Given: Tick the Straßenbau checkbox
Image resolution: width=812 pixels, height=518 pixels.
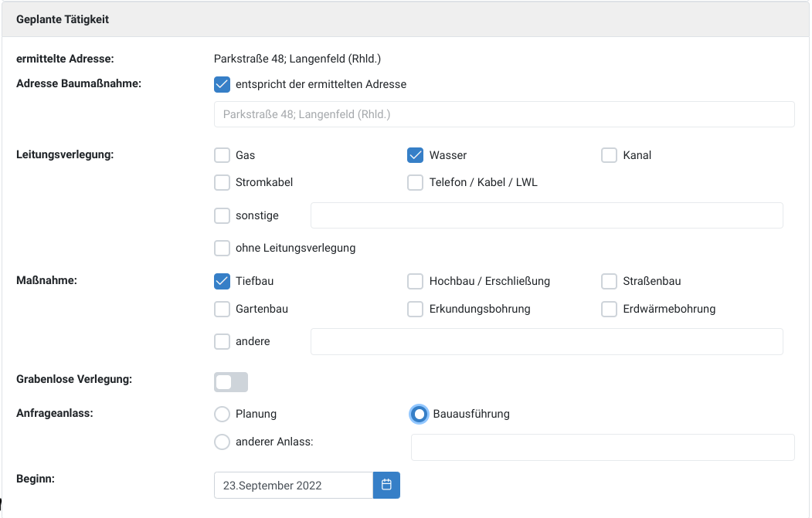Looking at the screenshot, I should coord(610,281).
